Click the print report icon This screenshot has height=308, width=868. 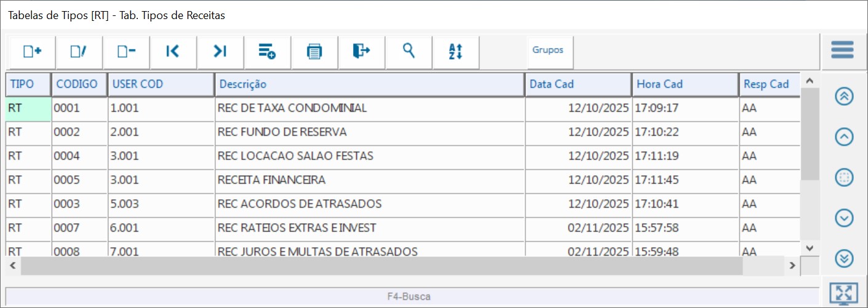(x=314, y=52)
